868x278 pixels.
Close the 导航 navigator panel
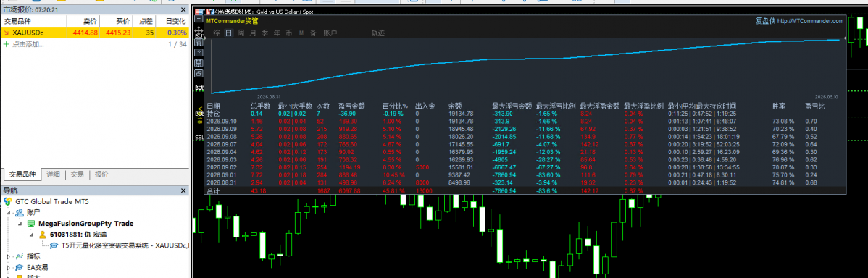184,190
